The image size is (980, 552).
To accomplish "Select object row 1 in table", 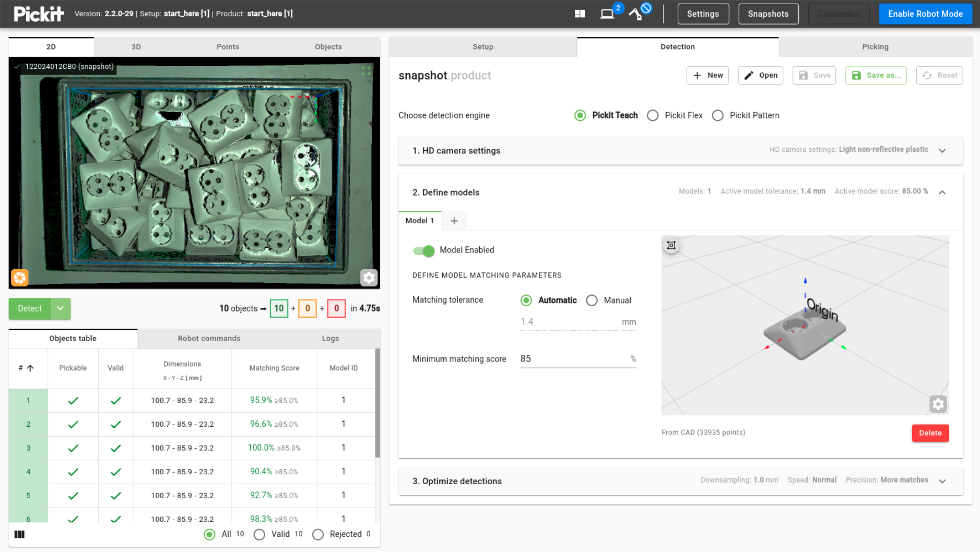I will (x=192, y=400).
